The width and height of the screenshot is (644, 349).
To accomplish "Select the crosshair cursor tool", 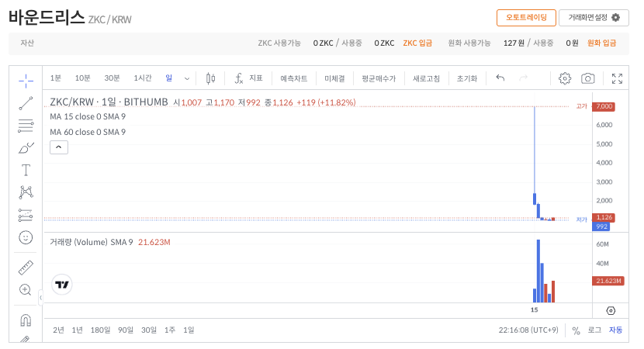I will (x=26, y=79).
